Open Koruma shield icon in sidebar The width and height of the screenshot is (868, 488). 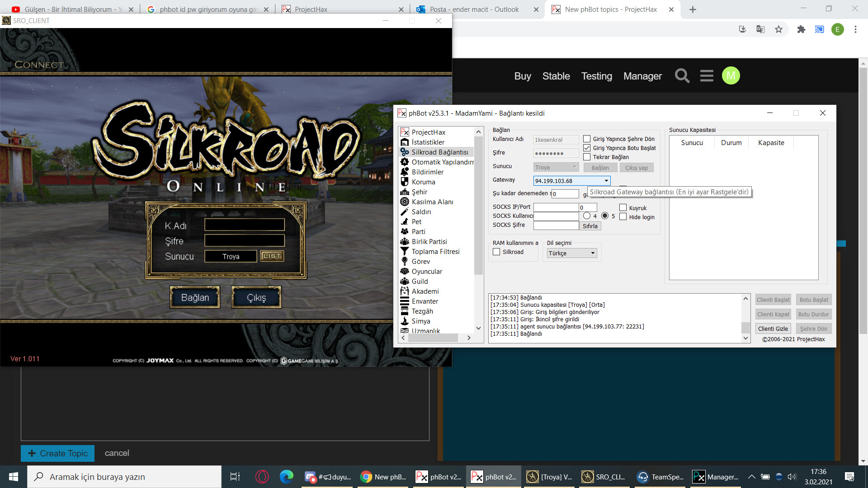[x=405, y=182]
